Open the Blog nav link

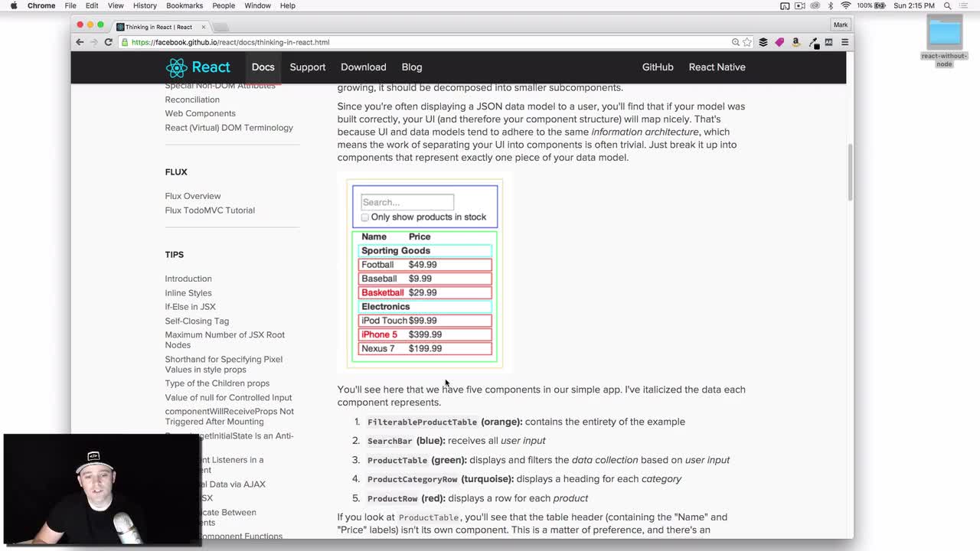click(412, 67)
